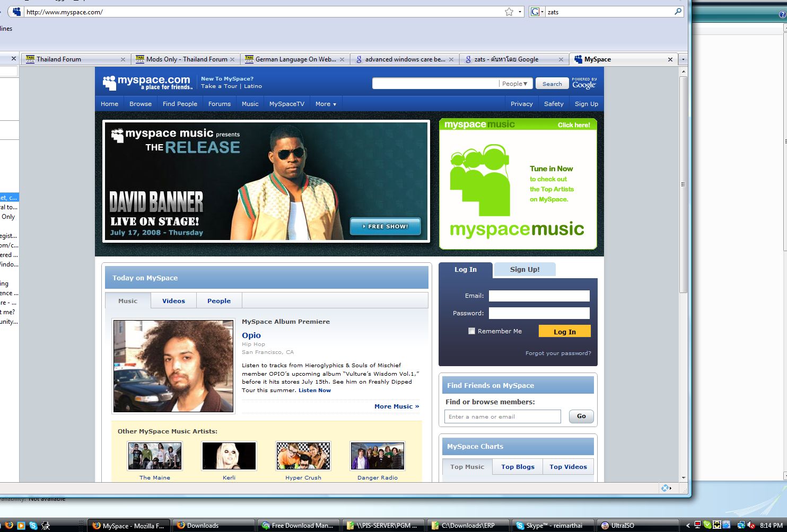787x532 pixels.
Task: Click the More Music » link
Action: pos(397,406)
